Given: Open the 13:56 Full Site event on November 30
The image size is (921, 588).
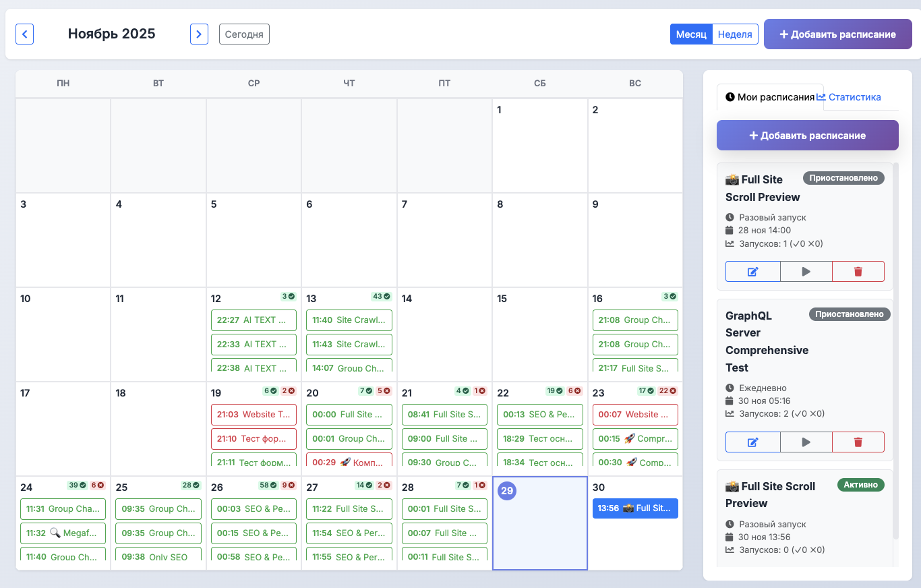Looking at the screenshot, I should point(635,508).
